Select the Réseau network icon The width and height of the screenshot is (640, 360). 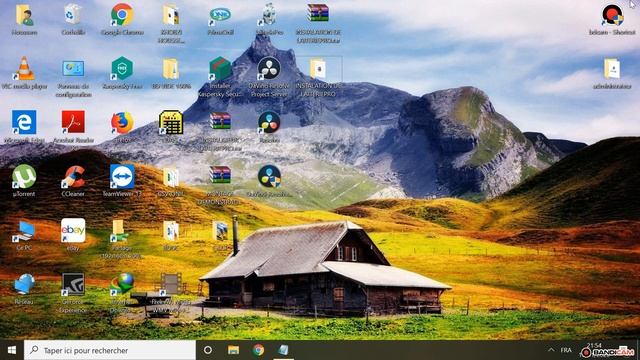tap(24, 289)
